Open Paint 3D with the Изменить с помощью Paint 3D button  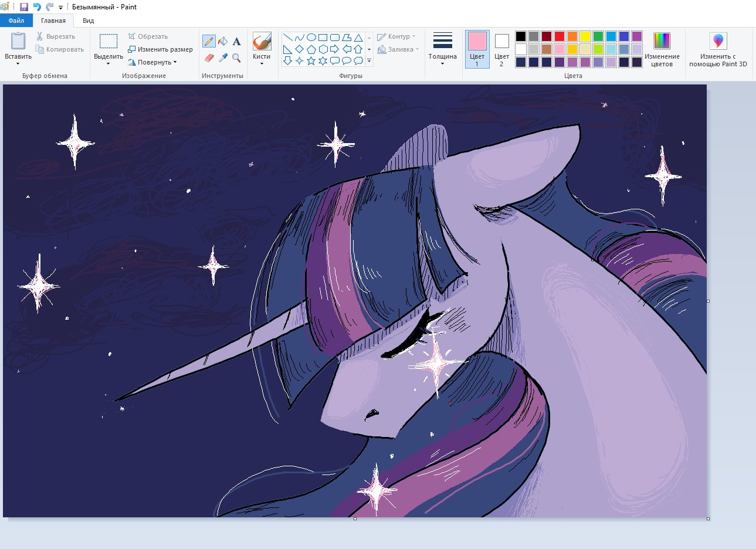click(718, 49)
